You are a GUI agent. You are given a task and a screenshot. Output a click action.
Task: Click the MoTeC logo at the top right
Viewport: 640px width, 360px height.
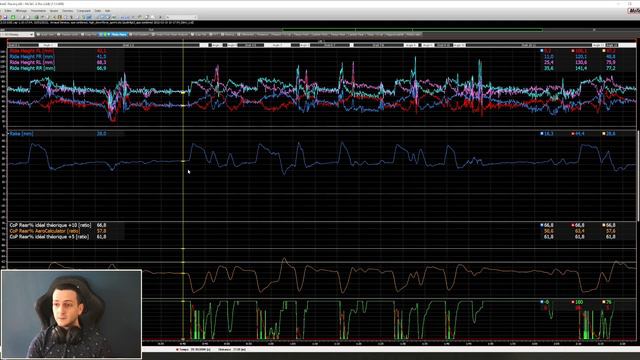[x=633, y=11]
